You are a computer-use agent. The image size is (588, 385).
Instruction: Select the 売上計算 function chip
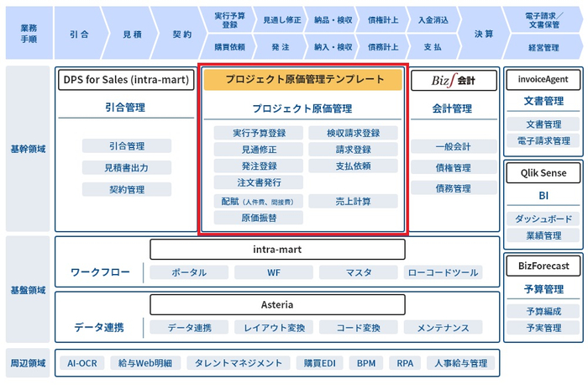(353, 202)
